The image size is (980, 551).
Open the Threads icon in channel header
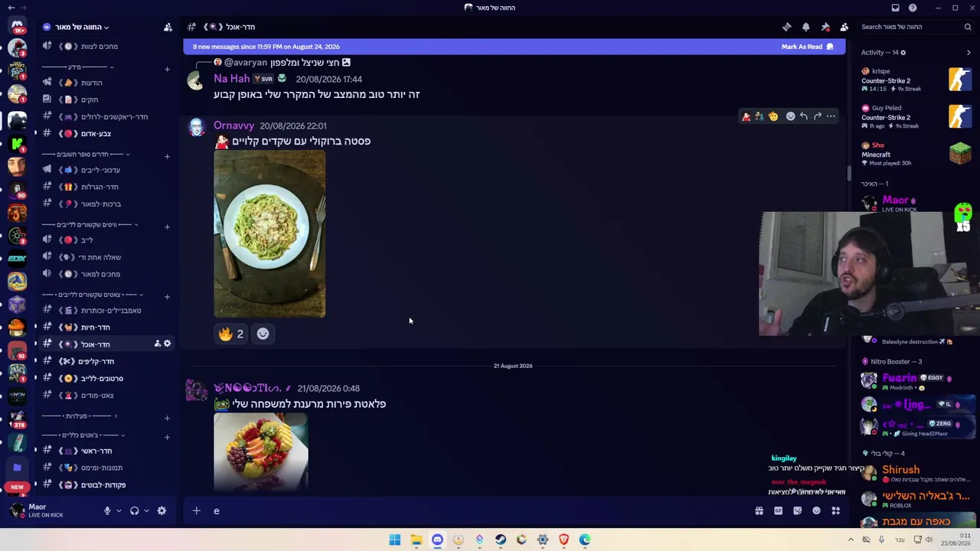(786, 27)
